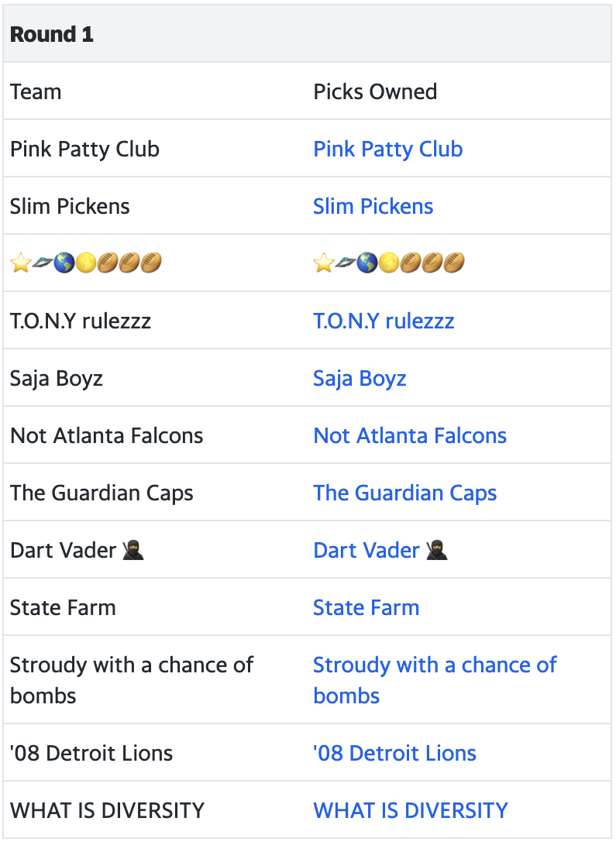Open The Guardian Caps link

pos(405,493)
